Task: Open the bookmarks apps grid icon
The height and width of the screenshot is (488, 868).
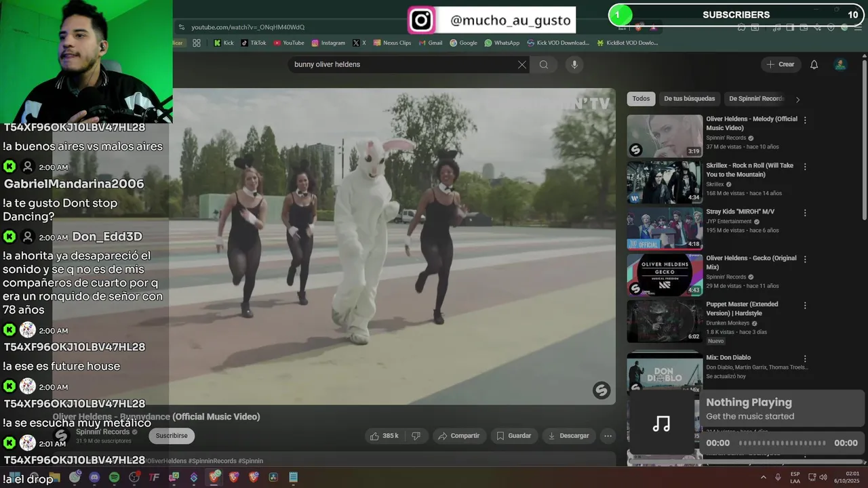Action: click(197, 43)
